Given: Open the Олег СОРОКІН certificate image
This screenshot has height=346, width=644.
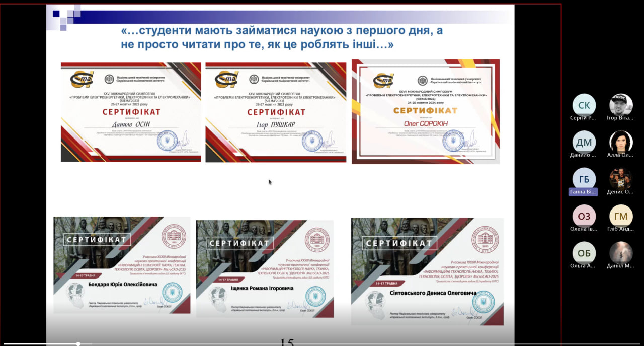Looking at the screenshot, I should (426, 111).
